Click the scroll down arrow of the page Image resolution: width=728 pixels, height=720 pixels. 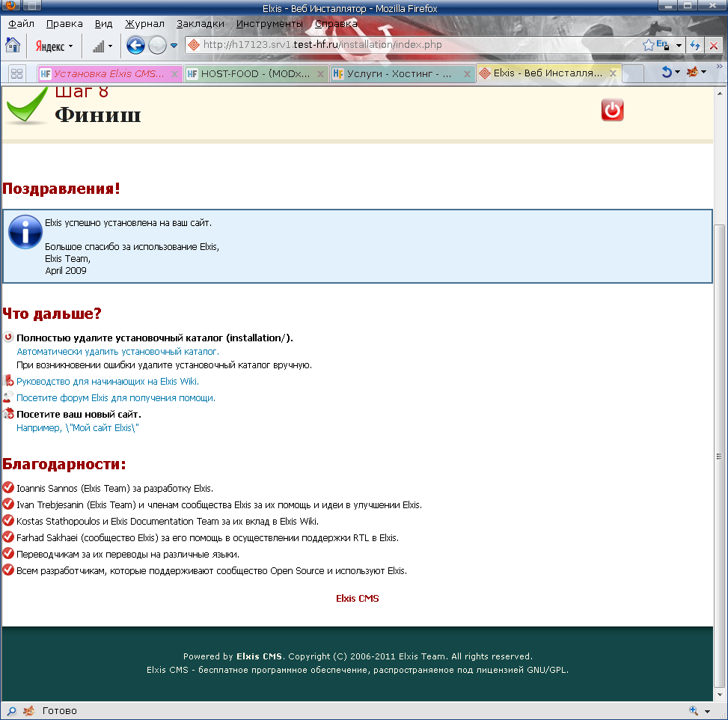pyautogui.click(x=719, y=695)
